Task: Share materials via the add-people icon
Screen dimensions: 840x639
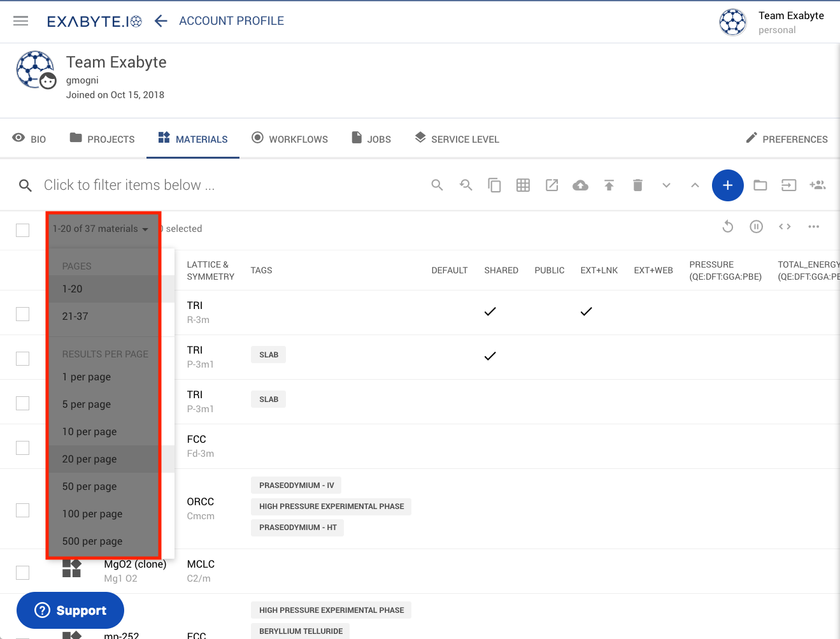Action: pos(818,185)
